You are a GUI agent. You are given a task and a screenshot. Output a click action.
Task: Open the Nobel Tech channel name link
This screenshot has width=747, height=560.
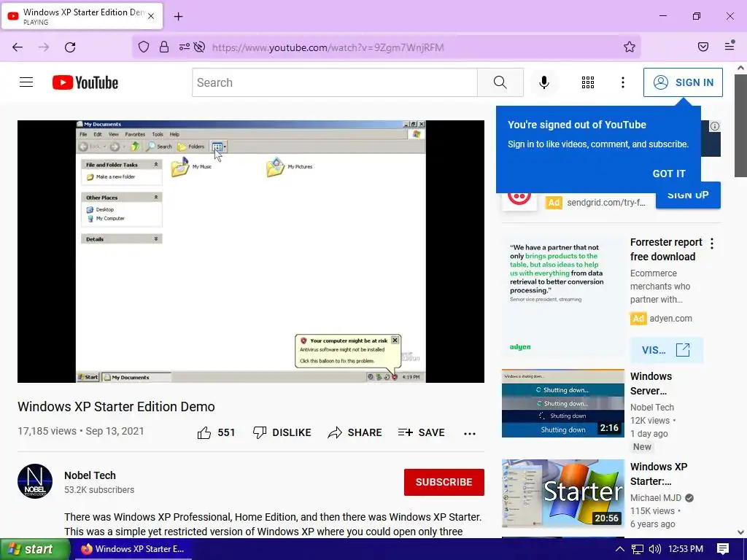[x=90, y=475]
